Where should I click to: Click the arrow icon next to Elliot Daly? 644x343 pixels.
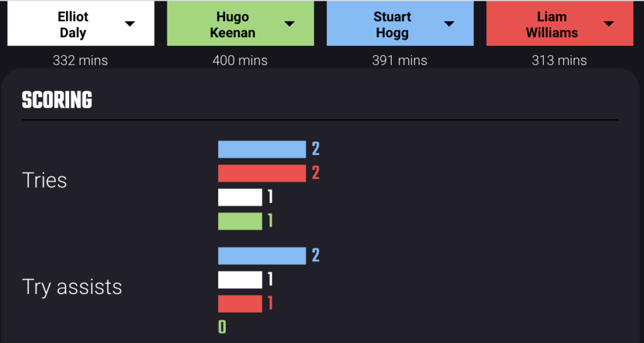(x=130, y=24)
